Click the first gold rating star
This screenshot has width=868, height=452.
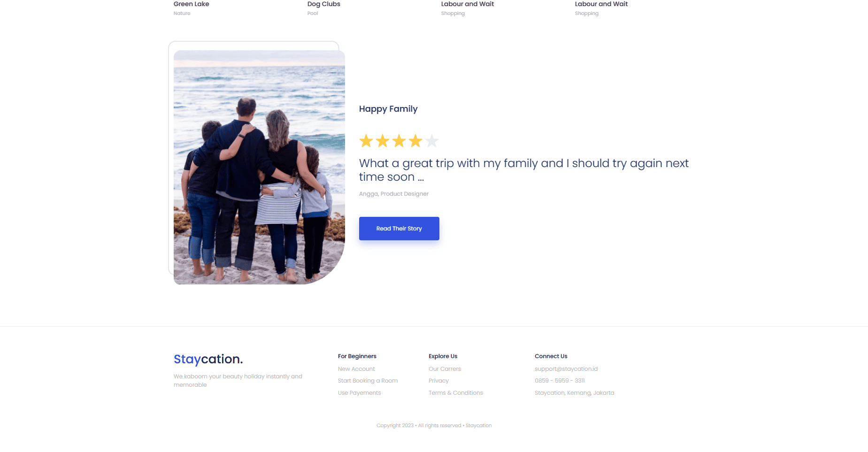366,141
